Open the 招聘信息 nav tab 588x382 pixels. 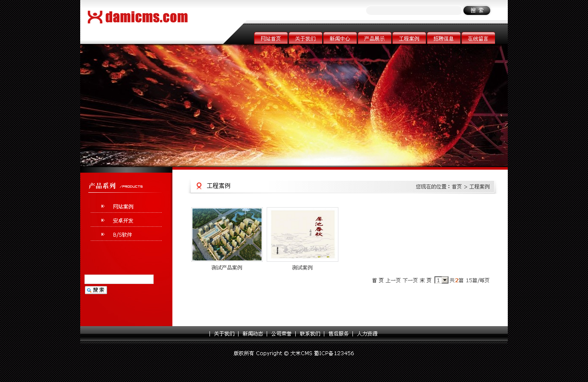[444, 38]
